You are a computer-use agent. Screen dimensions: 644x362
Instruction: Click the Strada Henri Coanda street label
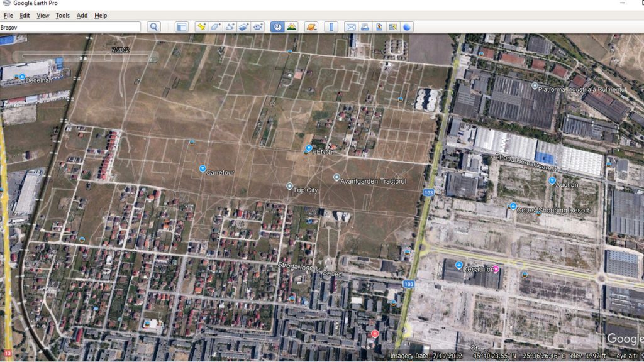[x=526, y=163]
